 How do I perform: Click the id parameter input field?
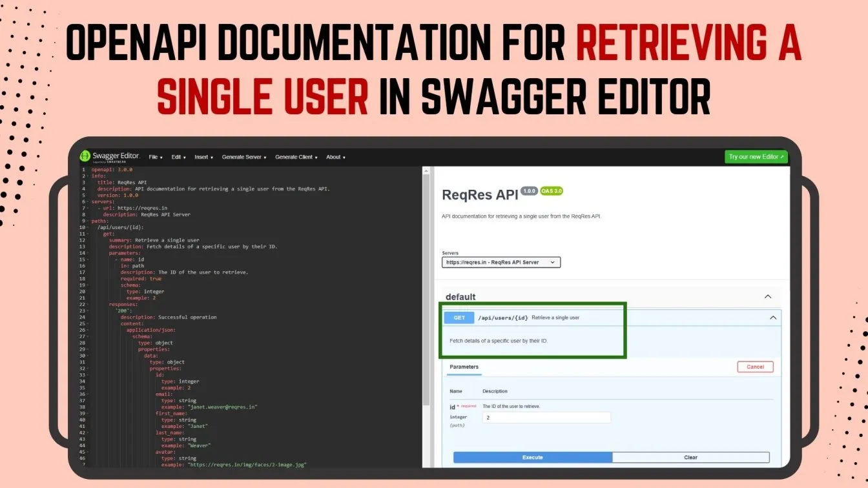546,418
